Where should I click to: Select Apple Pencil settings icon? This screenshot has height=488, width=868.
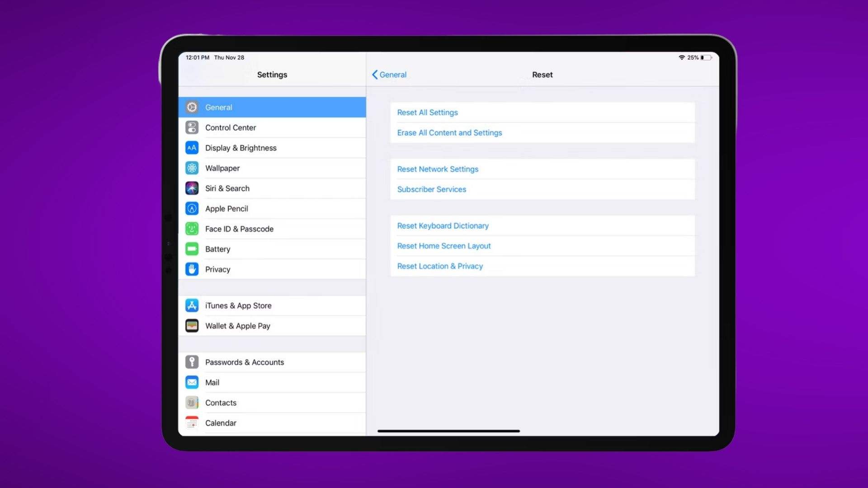pyautogui.click(x=192, y=208)
